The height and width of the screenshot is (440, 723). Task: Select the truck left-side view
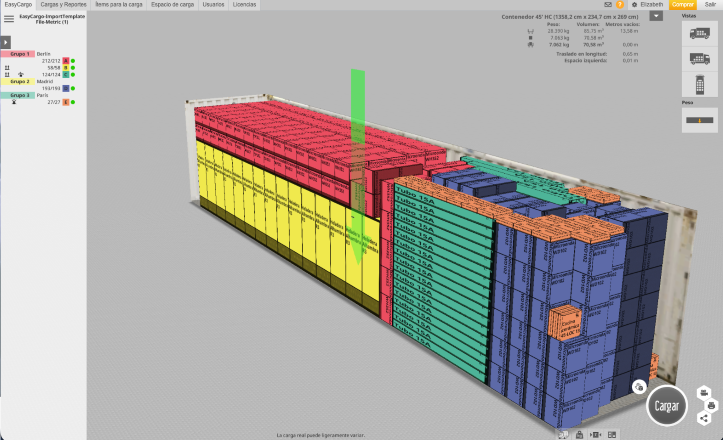[x=699, y=33]
